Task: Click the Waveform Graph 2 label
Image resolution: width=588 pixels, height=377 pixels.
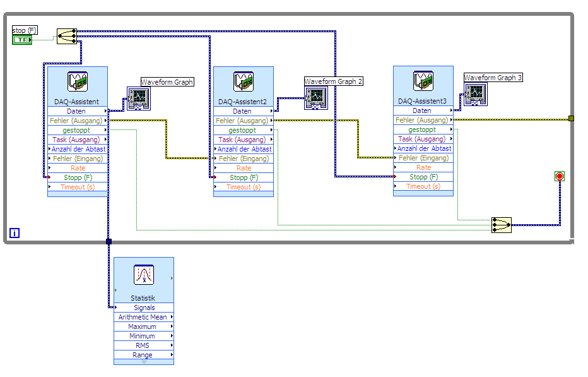Action: click(333, 81)
